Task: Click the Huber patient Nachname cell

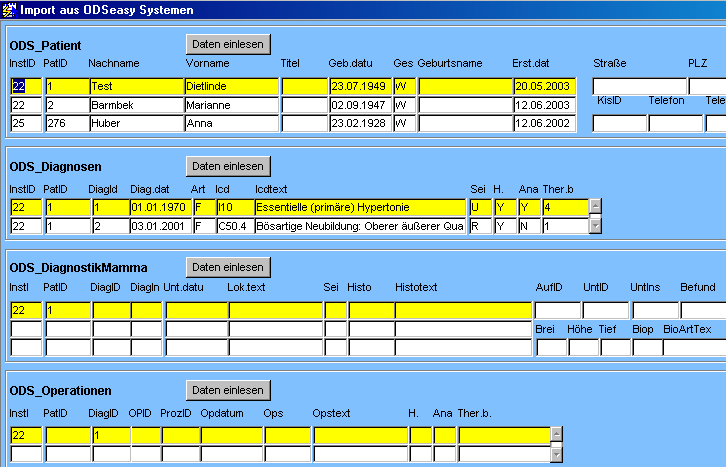Action: (135, 124)
